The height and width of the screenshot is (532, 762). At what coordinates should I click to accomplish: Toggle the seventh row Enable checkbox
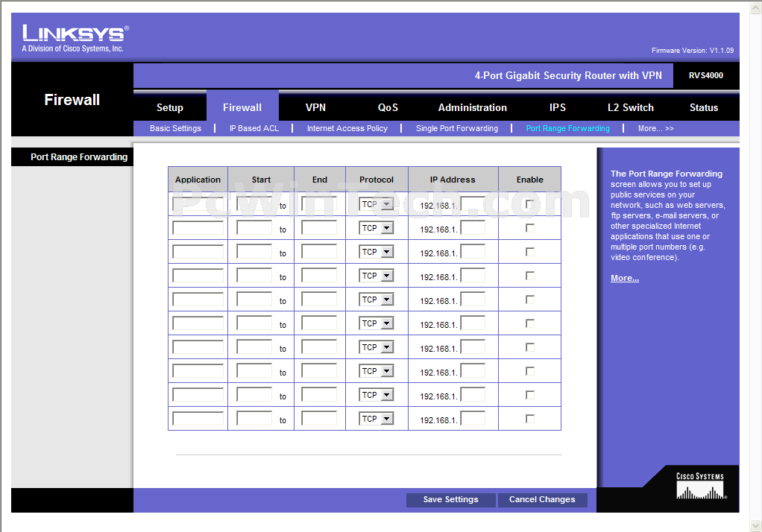click(x=529, y=347)
